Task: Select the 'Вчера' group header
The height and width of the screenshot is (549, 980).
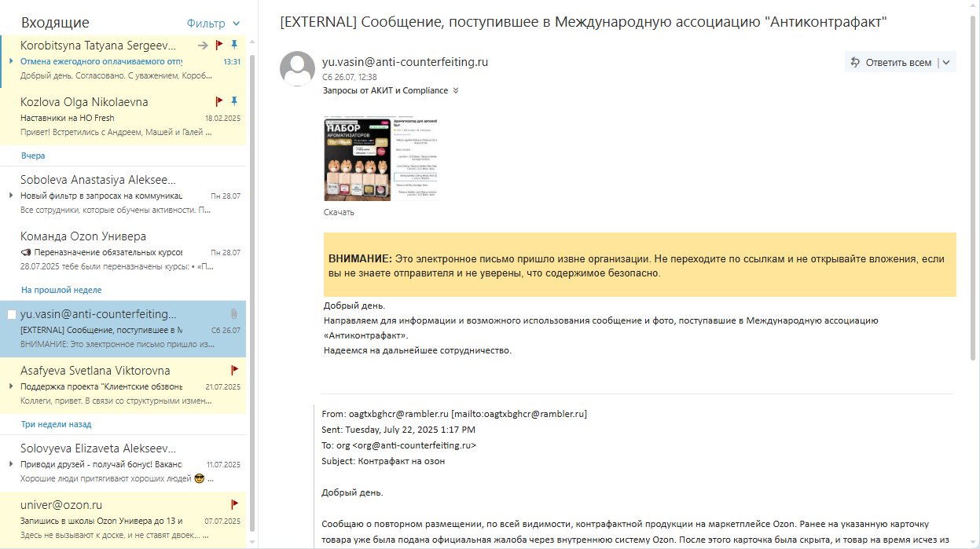Action: pos(33,156)
